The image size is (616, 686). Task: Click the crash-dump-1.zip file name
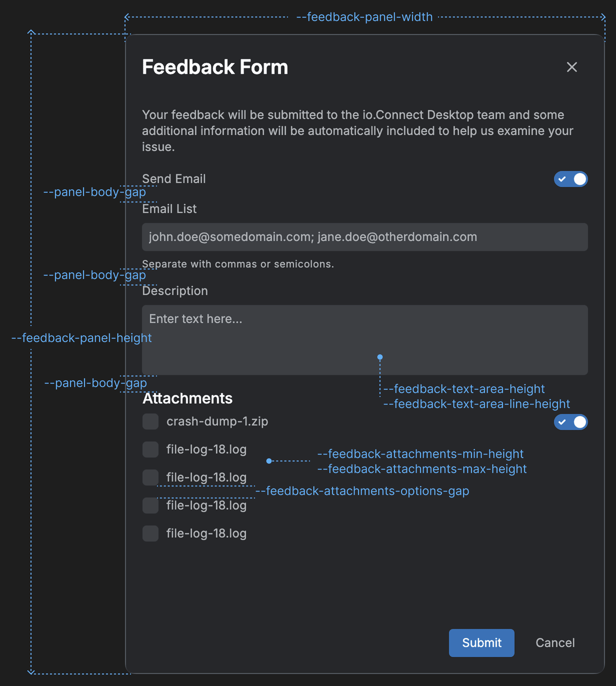(217, 421)
